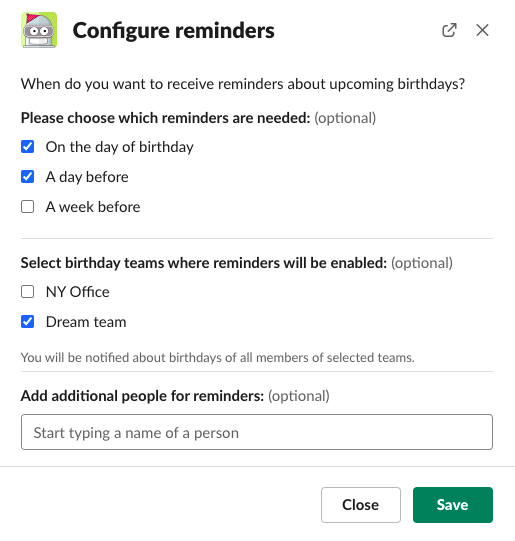This screenshot has width=515, height=541.
Task: Click the "A week before" label text
Action: click(x=93, y=207)
